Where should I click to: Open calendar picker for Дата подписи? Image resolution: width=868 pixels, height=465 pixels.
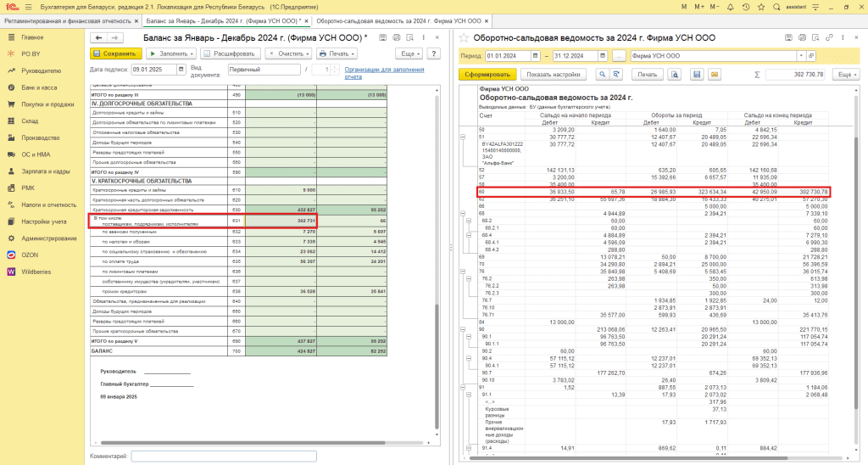[x=181, y=70]
